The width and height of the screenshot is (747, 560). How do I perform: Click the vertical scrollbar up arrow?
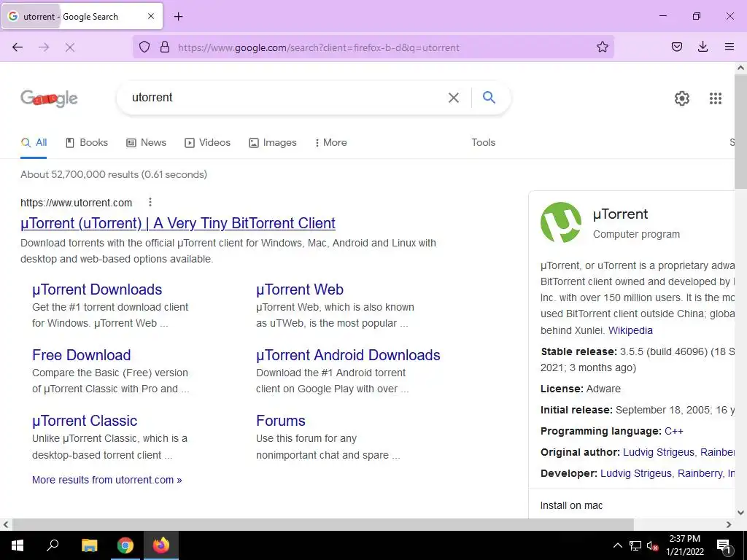coord(741,68)
